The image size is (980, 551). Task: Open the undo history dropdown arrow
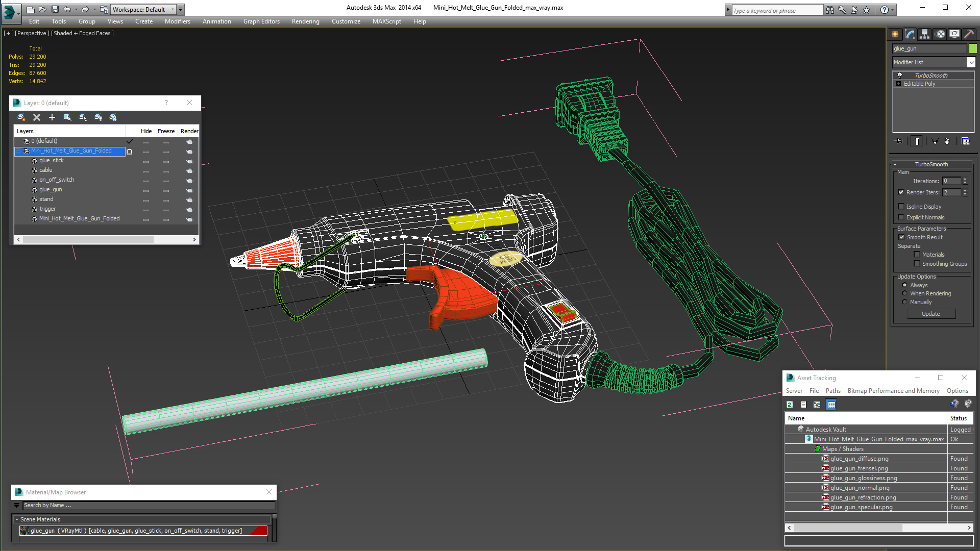pos(76,9)
